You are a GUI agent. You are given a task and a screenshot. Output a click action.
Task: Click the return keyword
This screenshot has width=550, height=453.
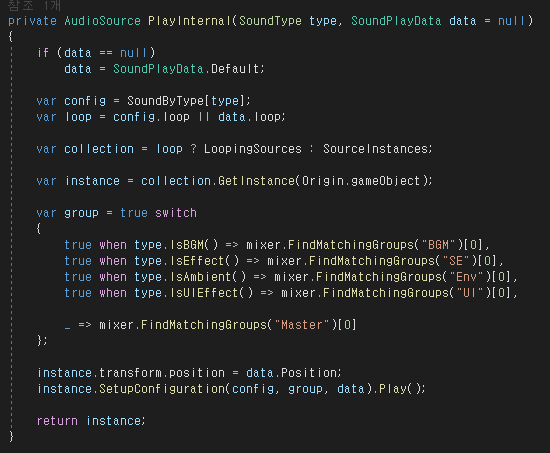pyautogui.click(x=57, y=421)
